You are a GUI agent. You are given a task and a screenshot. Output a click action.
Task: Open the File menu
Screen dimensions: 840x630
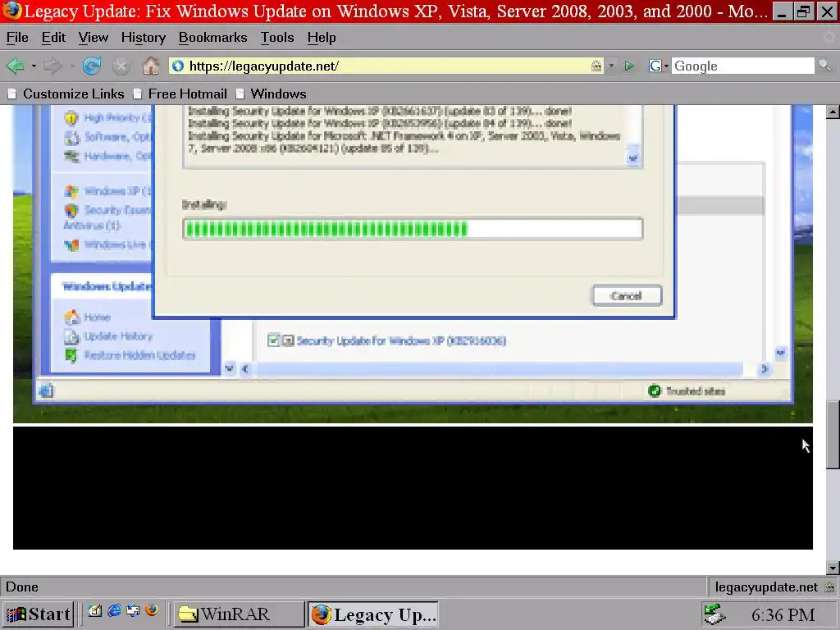pyautogui.click(x=17, y=38)
